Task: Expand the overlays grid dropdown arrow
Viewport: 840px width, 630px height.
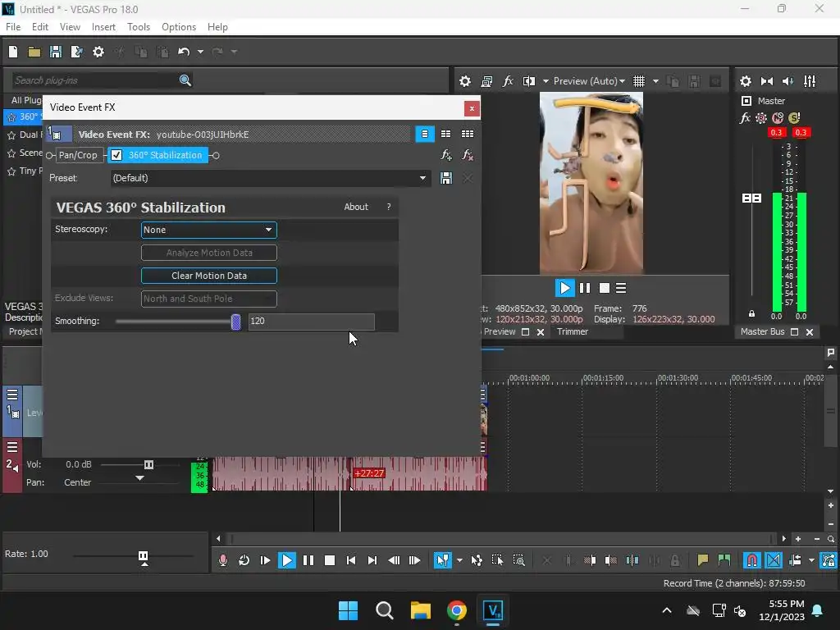Action: click(655, 81)
